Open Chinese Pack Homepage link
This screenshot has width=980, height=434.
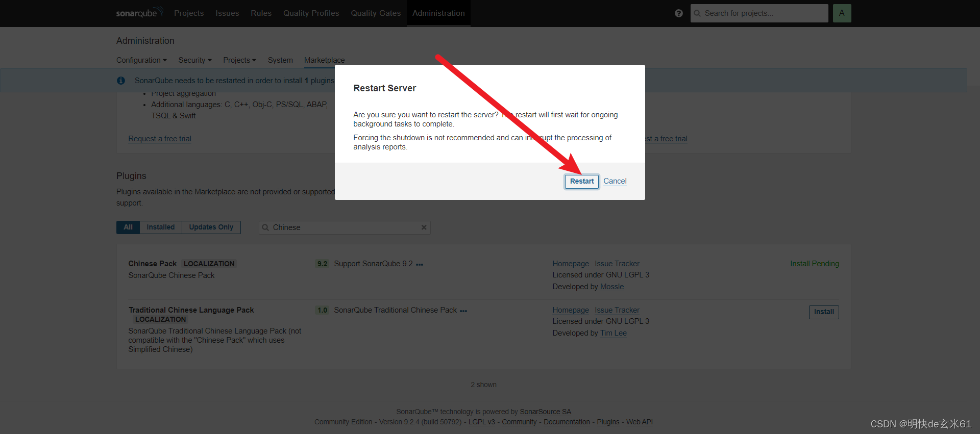point(571,264)
